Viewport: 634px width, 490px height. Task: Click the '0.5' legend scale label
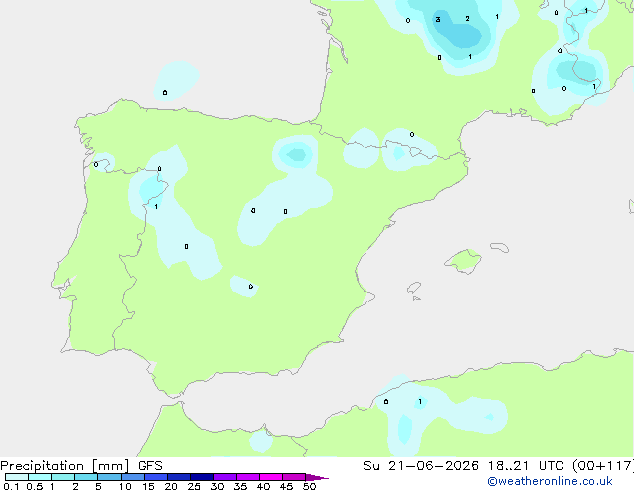click(x=34, y=486)
